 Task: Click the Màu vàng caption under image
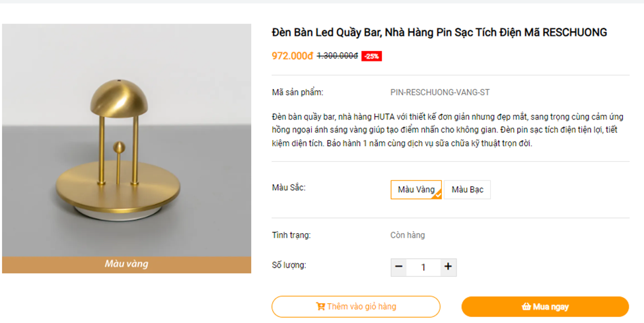point(126,264)
